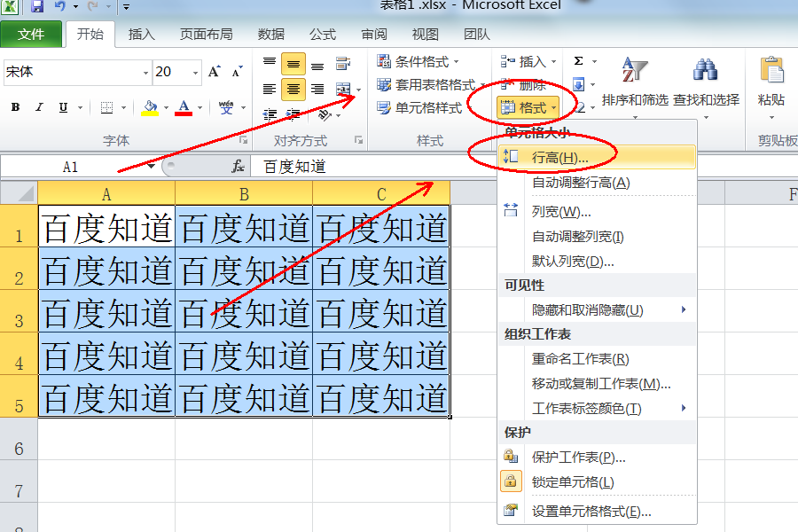Viewport: 798px width, 532px height.
Task: Choose 设置单元格格式(E)... menu item
Action: click(x=597, y=511)
